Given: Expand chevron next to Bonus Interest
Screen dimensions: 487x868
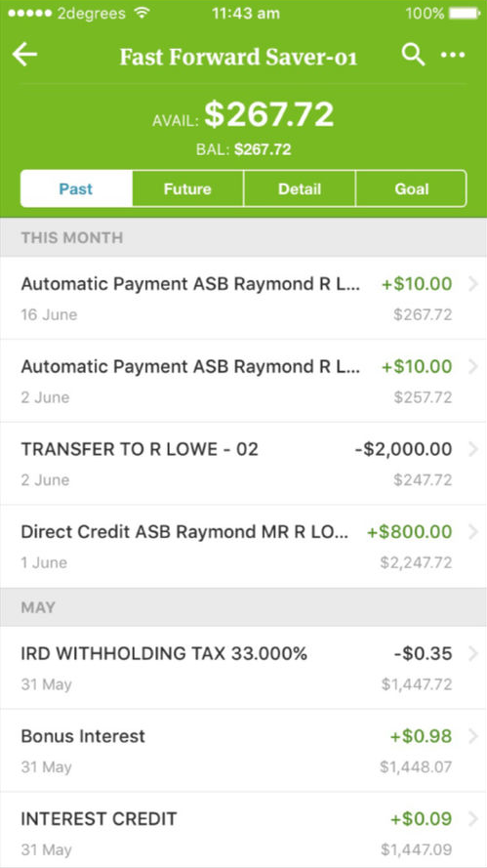Looking at the screenshot, I should 472,736.
